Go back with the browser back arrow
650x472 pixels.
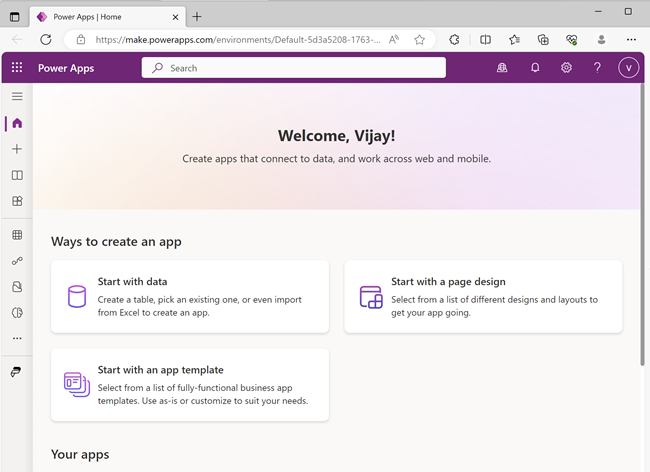(x=17, y=40)
